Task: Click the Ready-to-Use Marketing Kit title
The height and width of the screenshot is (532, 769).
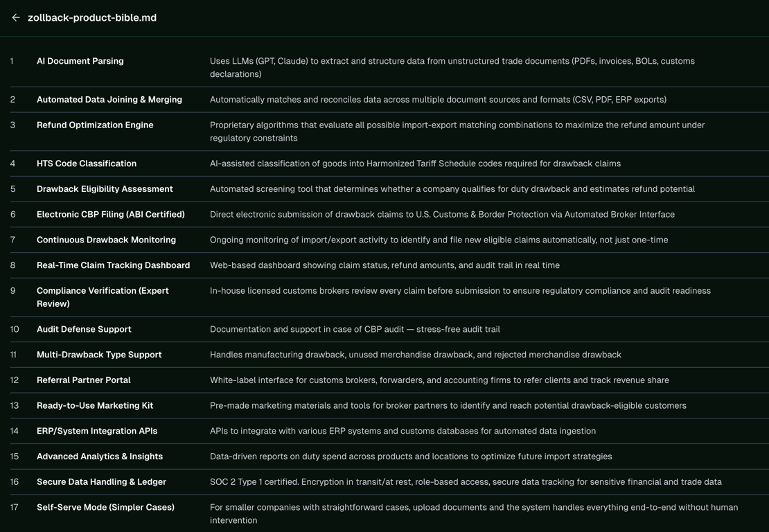Action: (x=95, y=405)
